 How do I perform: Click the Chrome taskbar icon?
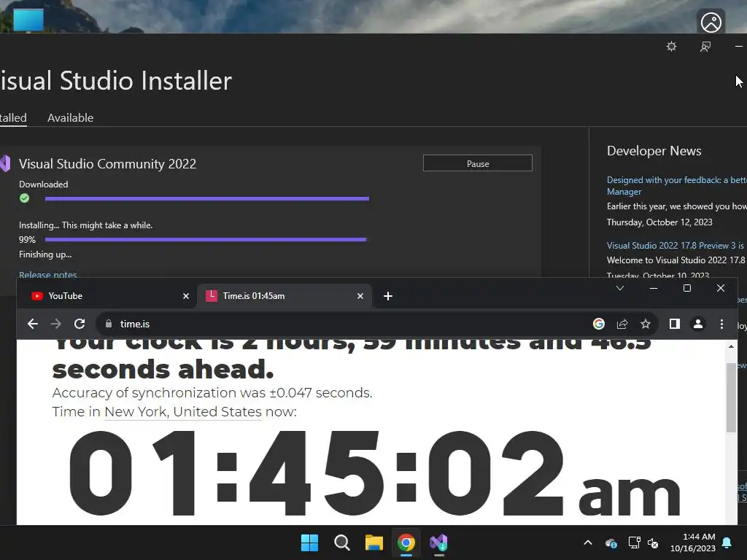[406, 542]
